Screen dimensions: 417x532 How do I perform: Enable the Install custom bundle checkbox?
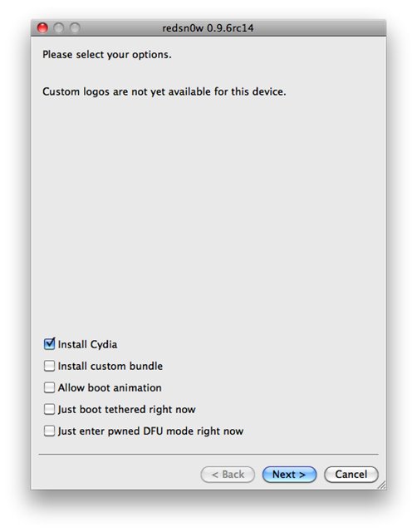coord(49,366)
